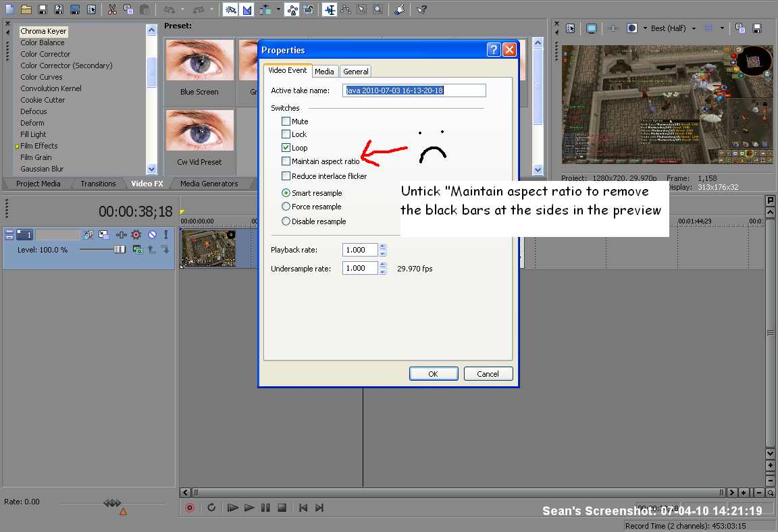778x532 pixels.
Task: Expand the overlays grid dropdown arrow
Action: point(722,28)
